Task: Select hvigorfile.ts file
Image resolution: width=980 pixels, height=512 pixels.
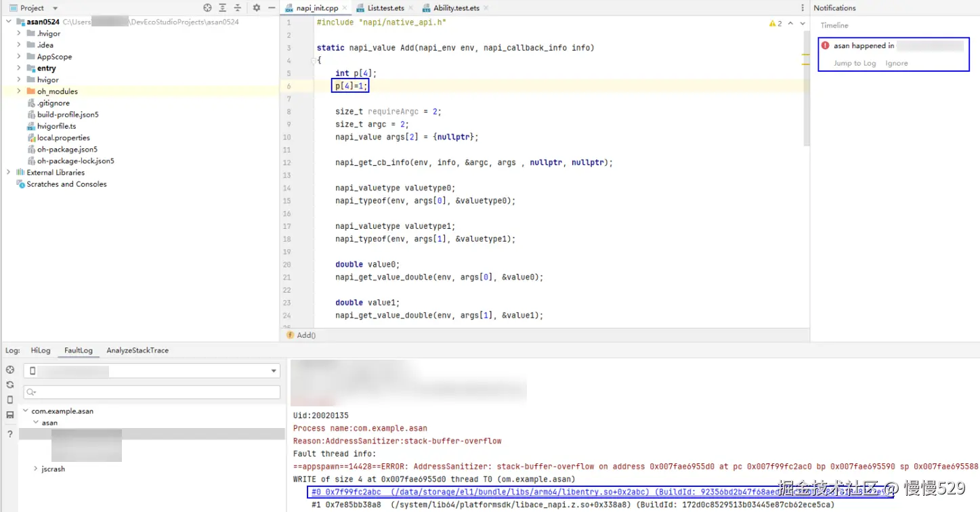Action: tap(57, 126)
